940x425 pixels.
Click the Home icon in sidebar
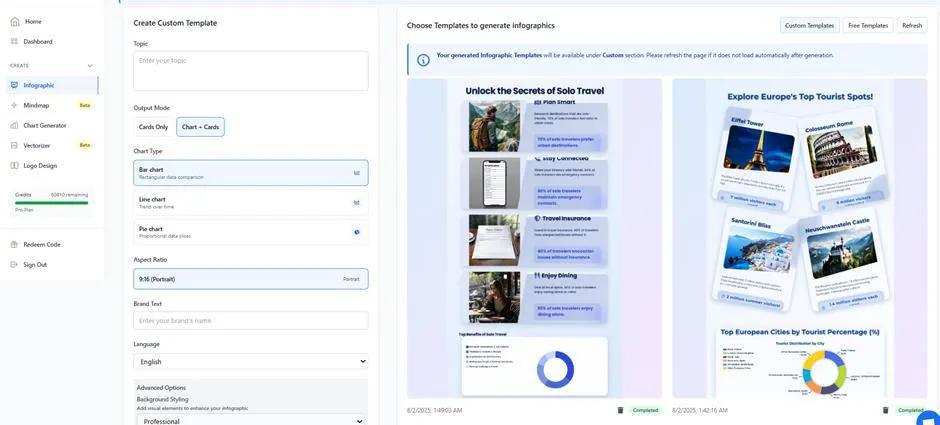click(x=14, y=21)
